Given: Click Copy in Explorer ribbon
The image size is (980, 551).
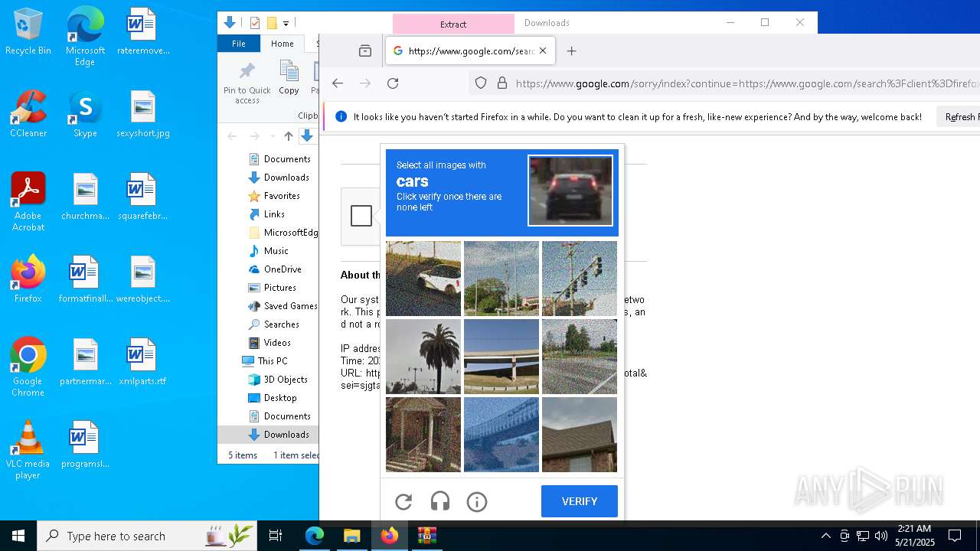Looking at the screenshot, I should pyautogui.click(x=289, y=79).
